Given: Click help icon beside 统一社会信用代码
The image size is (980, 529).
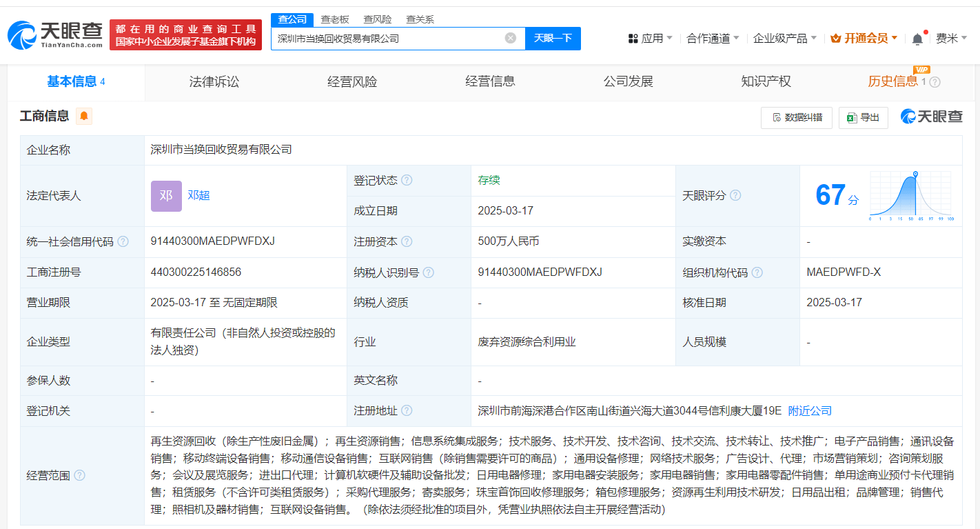Looking at the screenshot, I should click(x=123, y=241).
